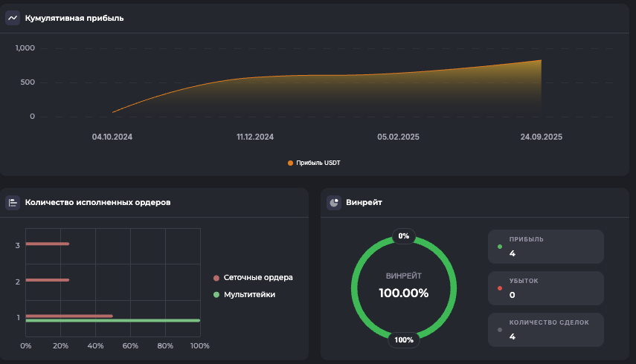
Task: Click the Кумулятивная прибыль panel title
Action: coord(74,18)
